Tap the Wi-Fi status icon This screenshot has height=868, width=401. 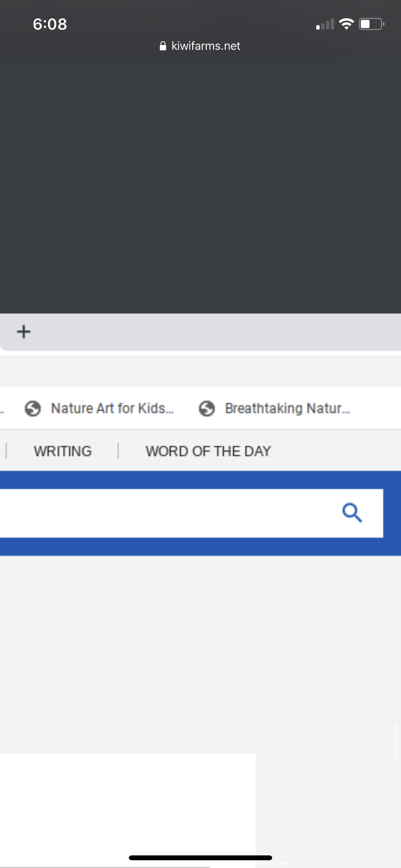(346, 24)
